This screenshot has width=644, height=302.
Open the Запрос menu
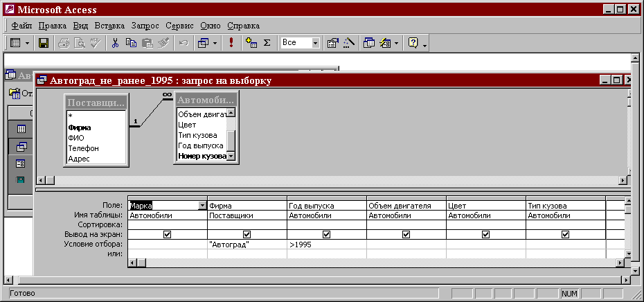point(145,26)
